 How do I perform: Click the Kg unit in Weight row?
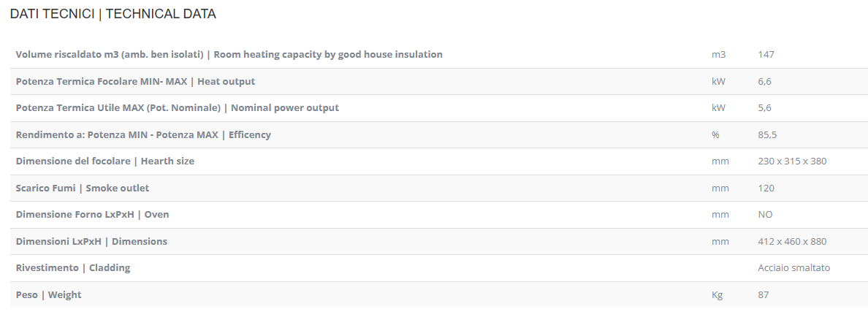point(717,294)
